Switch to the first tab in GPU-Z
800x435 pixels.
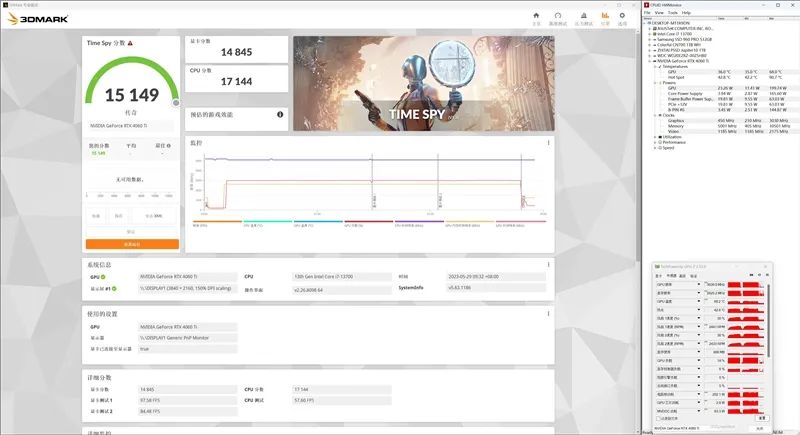coord(659,276)
